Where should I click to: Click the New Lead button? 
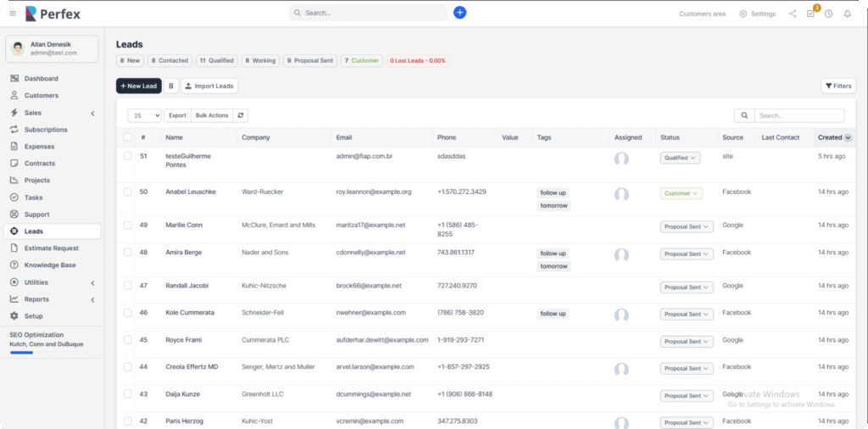(x=139, y=86)
